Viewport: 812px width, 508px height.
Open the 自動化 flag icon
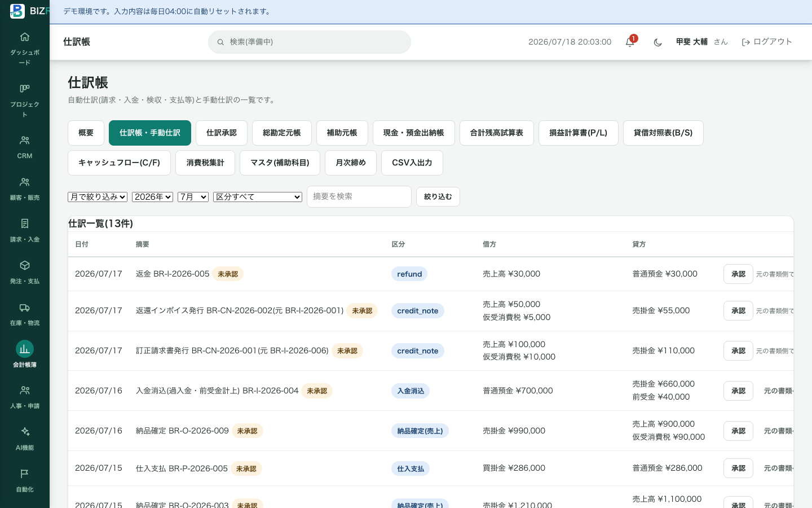(x=25, y=474)
